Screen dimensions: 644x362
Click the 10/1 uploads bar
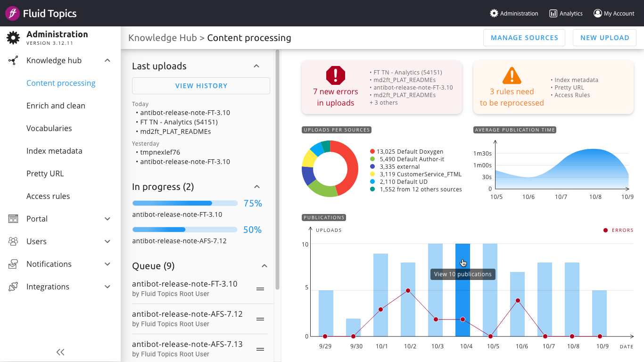[380, 295]
